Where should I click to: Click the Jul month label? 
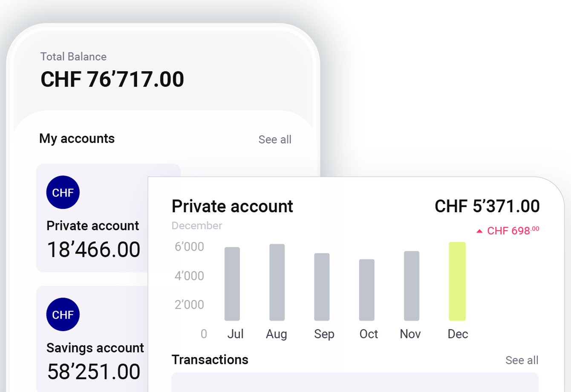click(235, 334)
